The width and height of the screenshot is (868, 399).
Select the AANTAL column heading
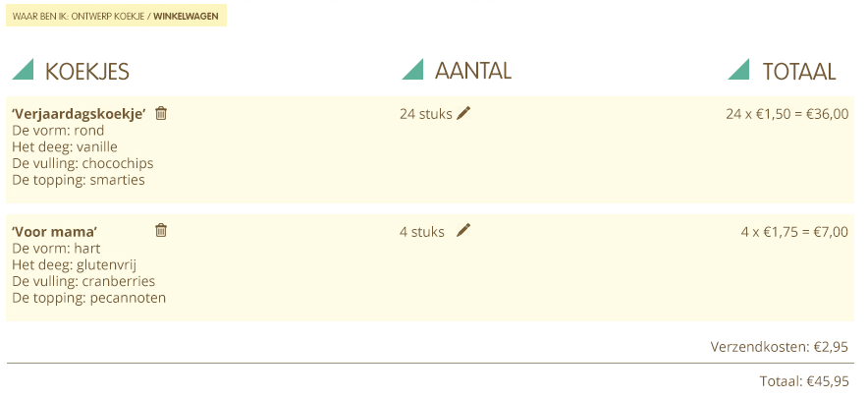click(x=473, y=71)
